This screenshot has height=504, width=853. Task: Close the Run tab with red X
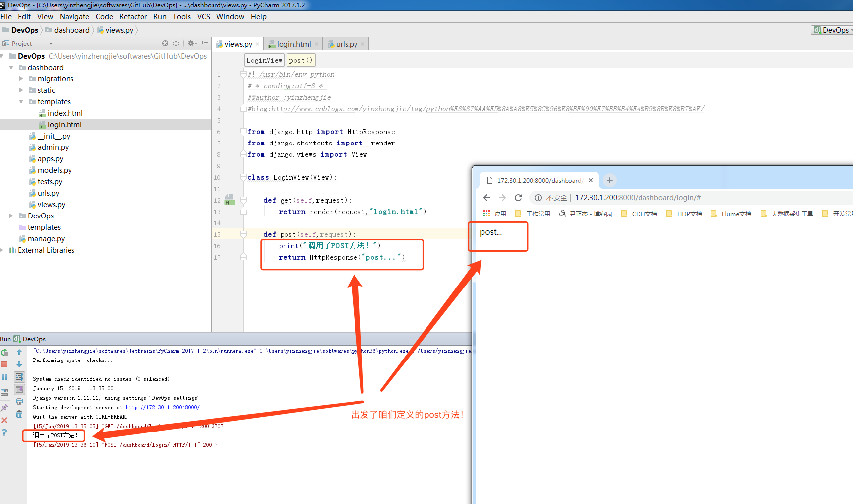click(x=4, y=420)
